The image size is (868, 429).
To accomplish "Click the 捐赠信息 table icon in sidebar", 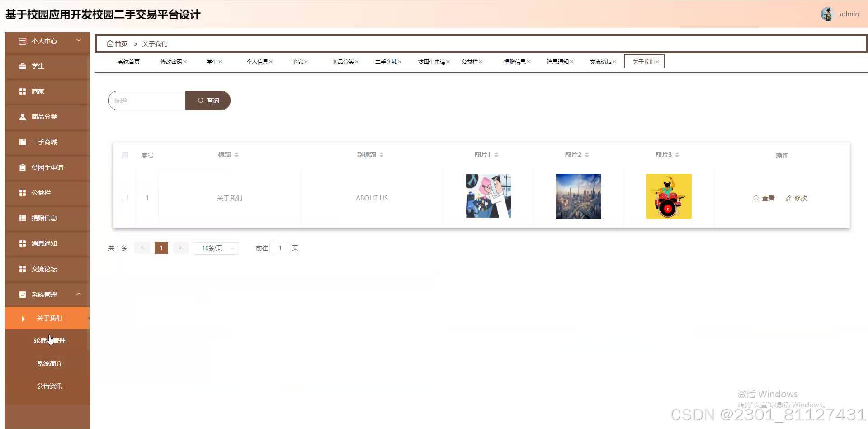I will 23,218.
